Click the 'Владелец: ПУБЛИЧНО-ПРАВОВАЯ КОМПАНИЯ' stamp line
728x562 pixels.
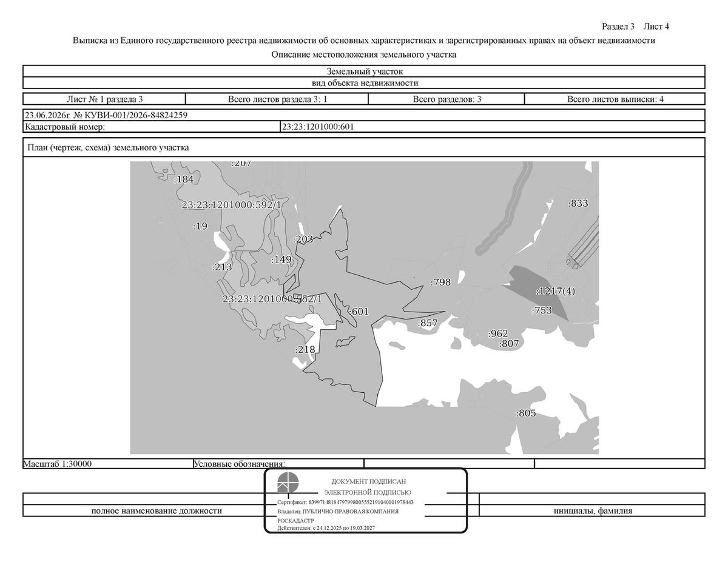(x=338, y=512)
